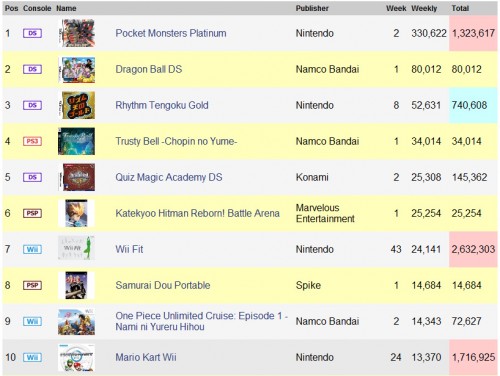The height and width of the screenshot is (376, 500).
Task: Open the Dragon Ball DS box art
Action: pyautogui.click(x=76, y=69)
